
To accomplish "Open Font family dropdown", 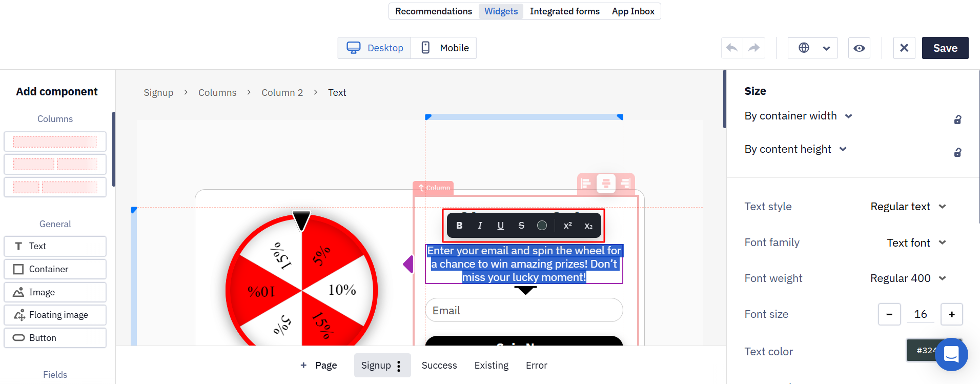I will point(916,242).
